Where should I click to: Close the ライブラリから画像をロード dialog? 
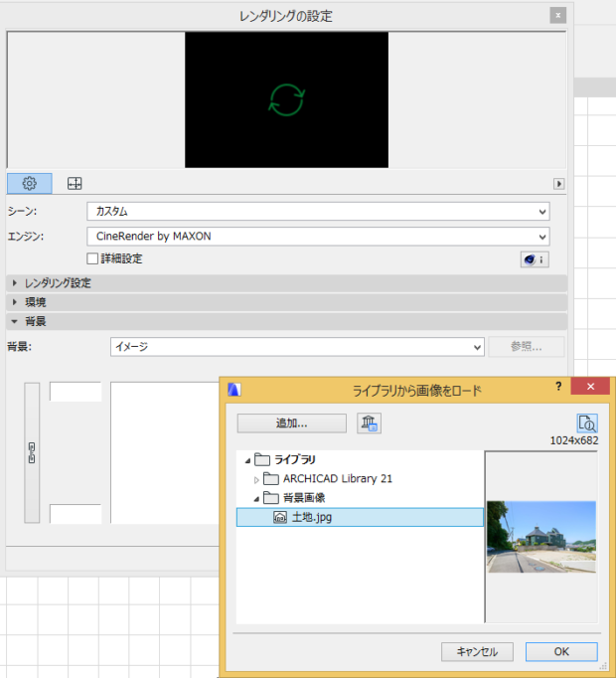coord(590,386)
